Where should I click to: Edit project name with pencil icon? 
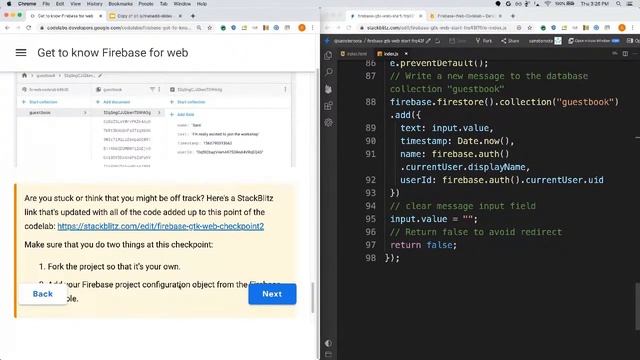428,41
